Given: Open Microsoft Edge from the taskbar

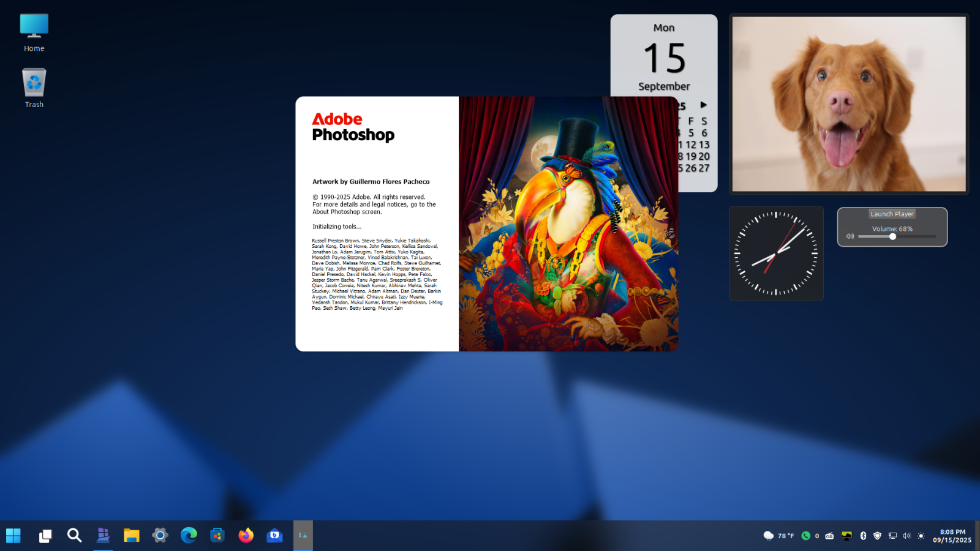Looking at the screenshot, I should [189, 536].
